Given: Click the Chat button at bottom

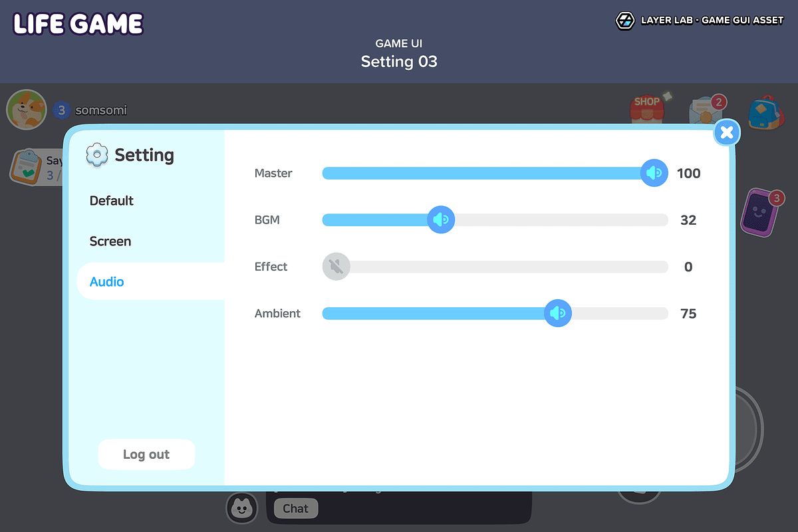Looking at the screenshot, I should pyautogui.click(x=296, y=509).
